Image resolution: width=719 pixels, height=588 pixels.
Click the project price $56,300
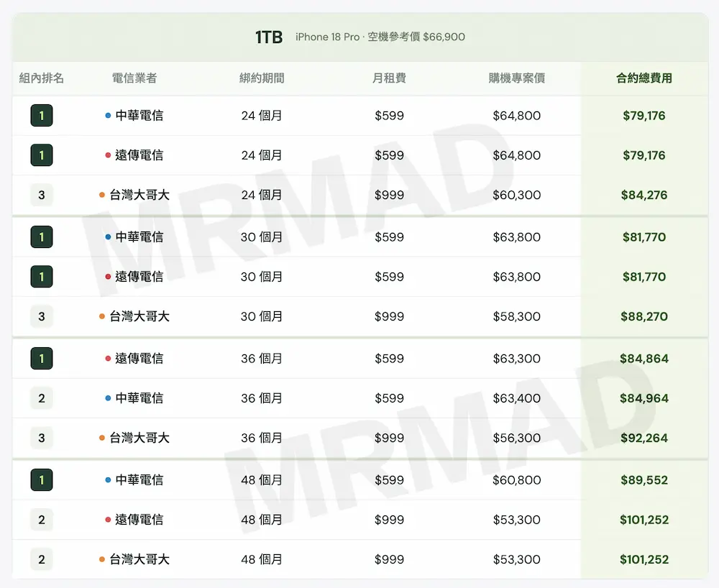pyautogui.click(x=517, y=438)
